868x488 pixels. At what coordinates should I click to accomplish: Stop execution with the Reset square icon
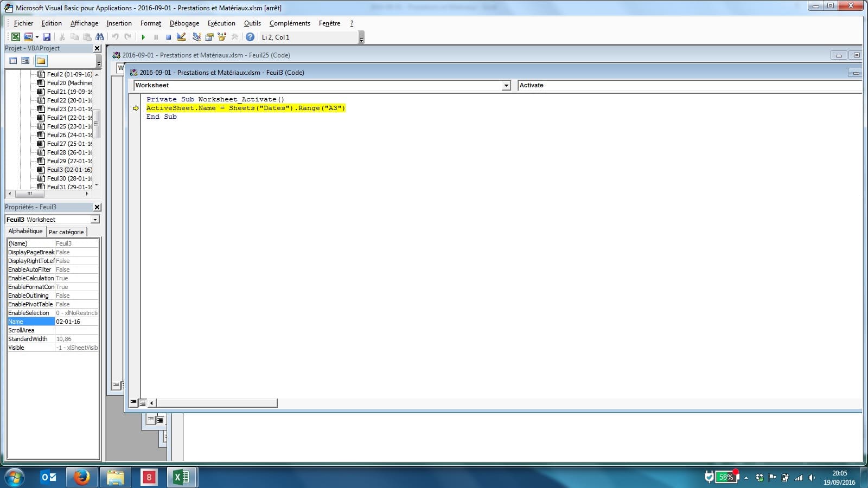[x=168, y=37]
